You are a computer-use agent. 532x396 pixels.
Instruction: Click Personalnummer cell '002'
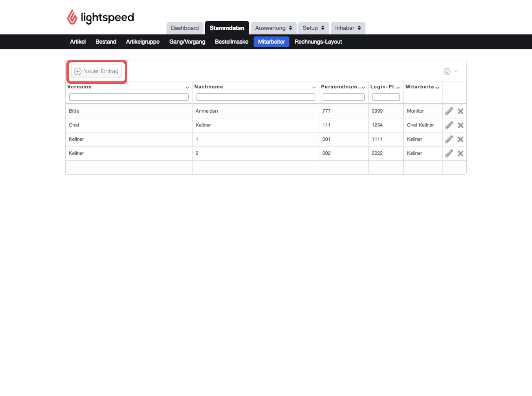[x=344, y=153]
